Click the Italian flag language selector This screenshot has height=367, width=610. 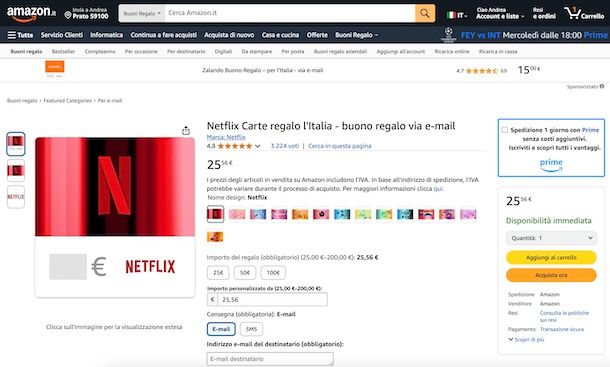(x=457, y=15)
